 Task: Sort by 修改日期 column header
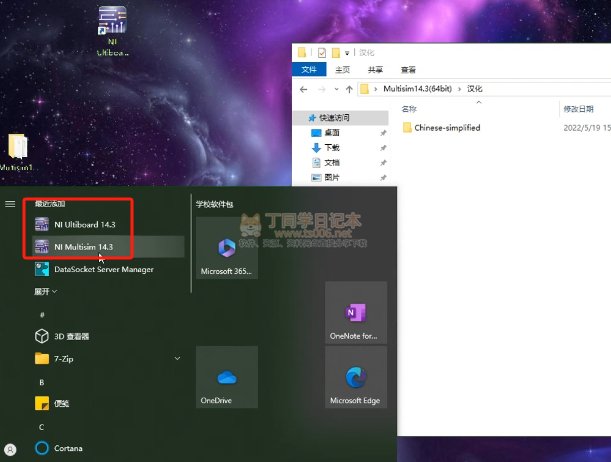pos(578,109)
